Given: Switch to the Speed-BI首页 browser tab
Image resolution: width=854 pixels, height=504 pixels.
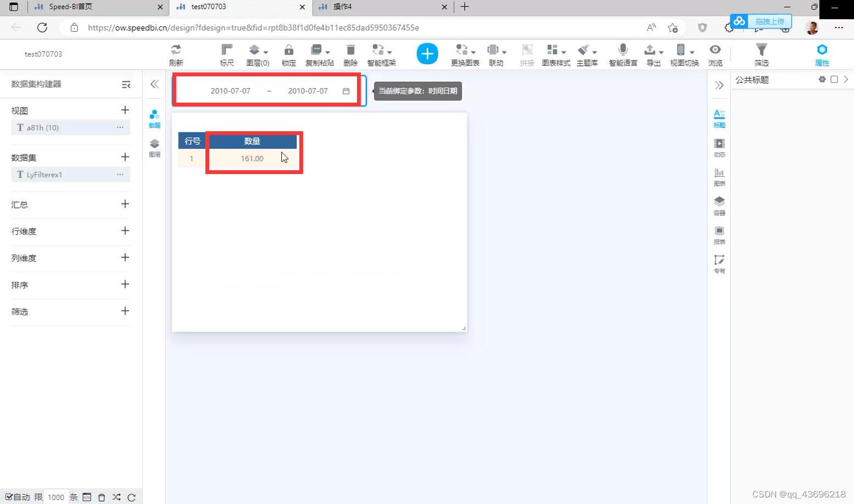Looking at the screenshot, I should click(99, 7).
